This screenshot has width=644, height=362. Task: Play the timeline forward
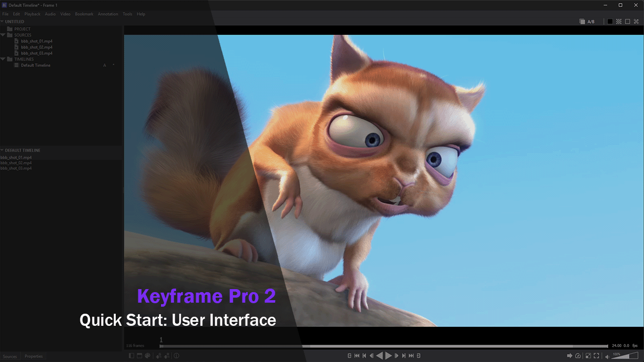388,356
